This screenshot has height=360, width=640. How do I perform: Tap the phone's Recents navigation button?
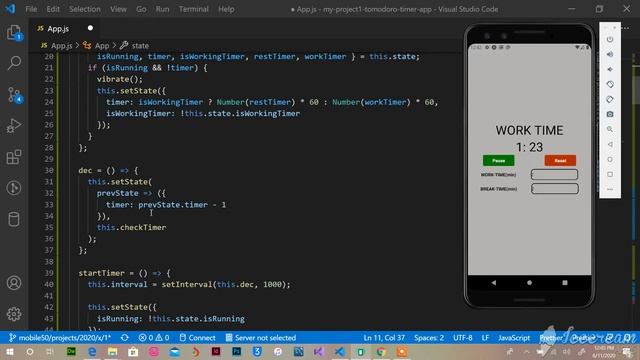pyautogui.click(x=565, y=282)
